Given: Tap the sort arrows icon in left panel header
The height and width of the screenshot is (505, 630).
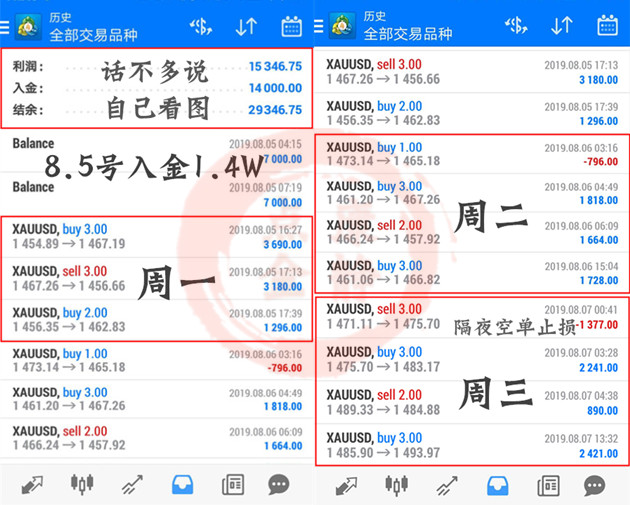Looking at the screenshot, I should 246,26.
